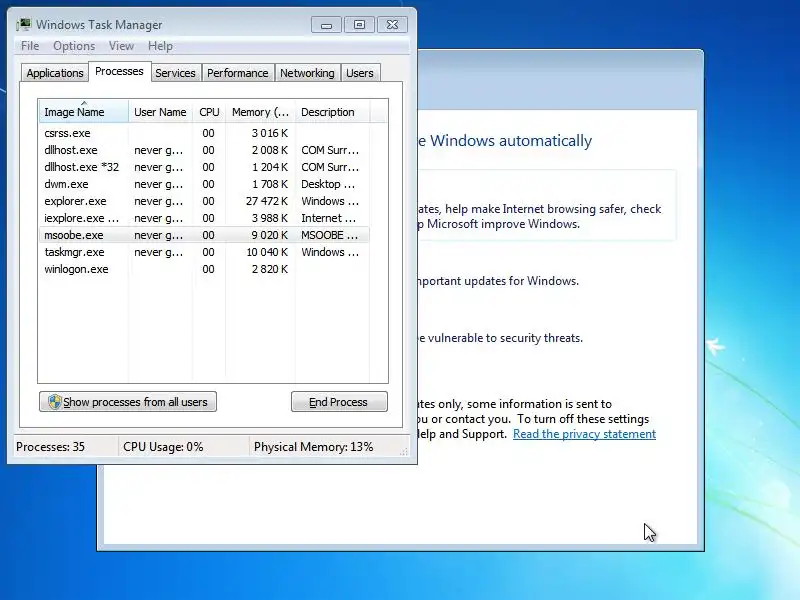
Task: Click the Desktop description for dwm.exe
Action: point(328,184)
